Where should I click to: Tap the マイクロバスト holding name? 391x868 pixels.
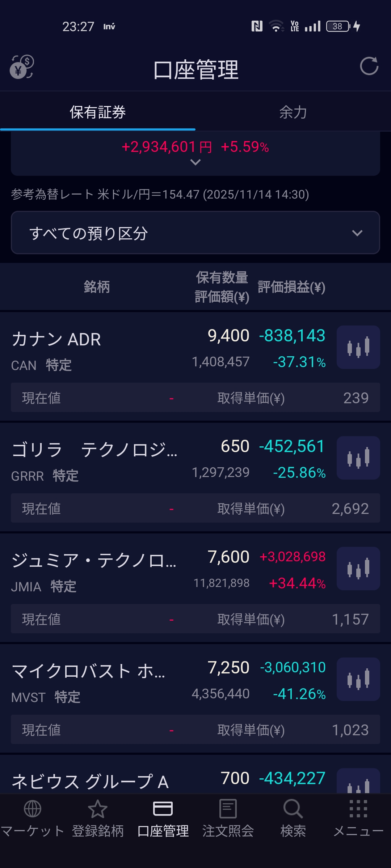89,671
